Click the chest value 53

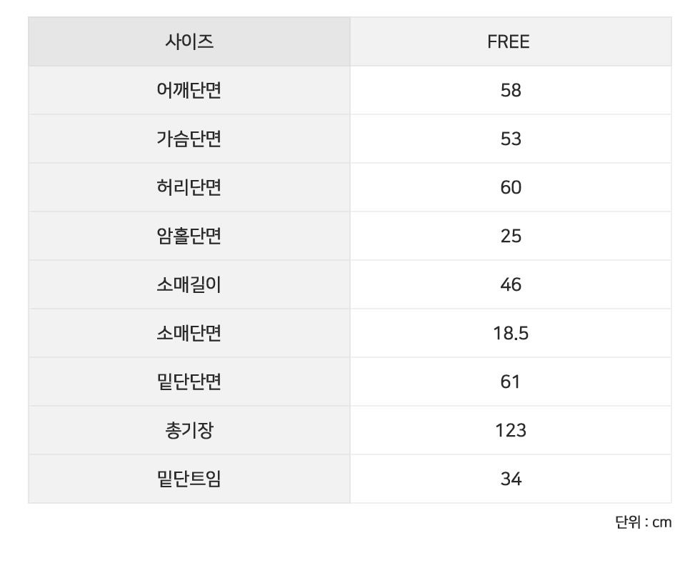[x=511, y=139]
